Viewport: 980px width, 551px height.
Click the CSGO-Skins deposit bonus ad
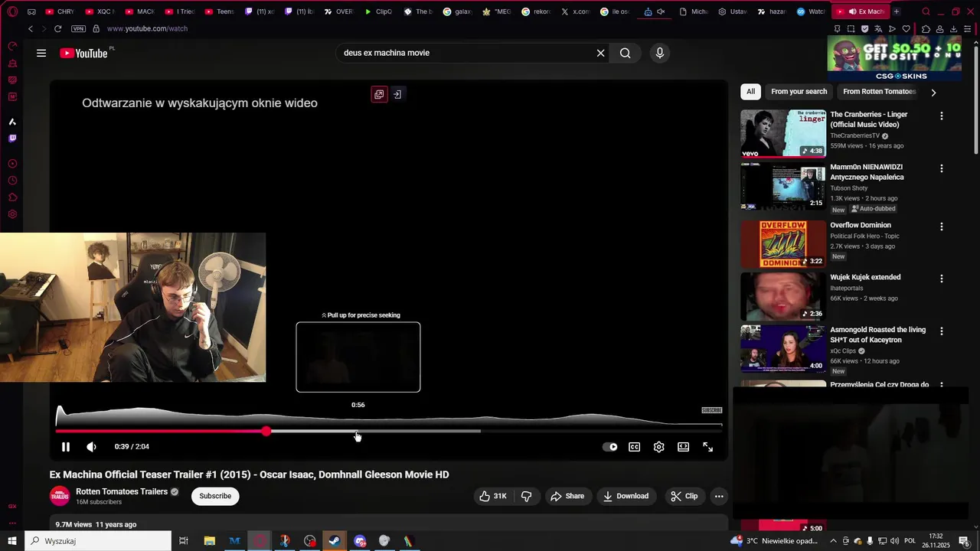pyautogui.click(x=894, y=58)
